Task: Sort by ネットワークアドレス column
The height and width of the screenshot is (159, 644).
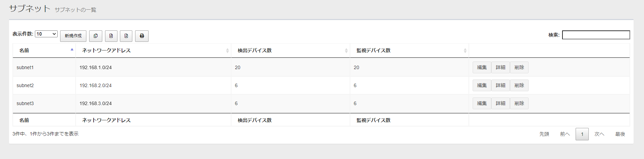Action: point(153,50)
